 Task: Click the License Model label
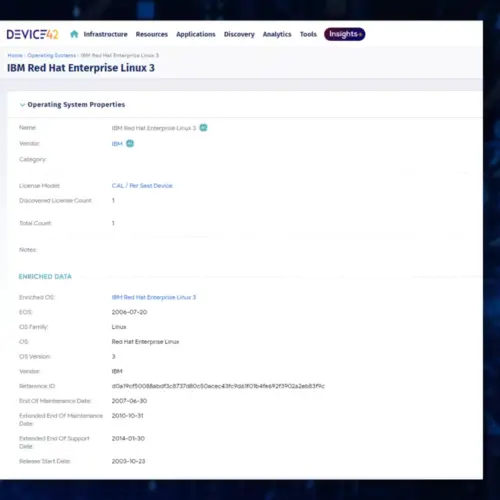tap(39, 186)
